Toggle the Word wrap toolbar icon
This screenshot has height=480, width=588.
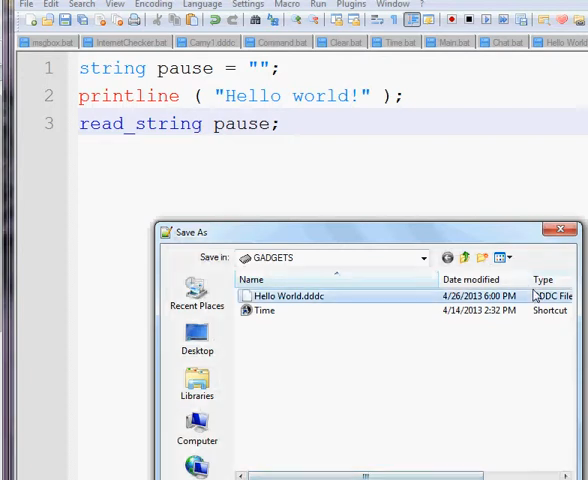377,20
